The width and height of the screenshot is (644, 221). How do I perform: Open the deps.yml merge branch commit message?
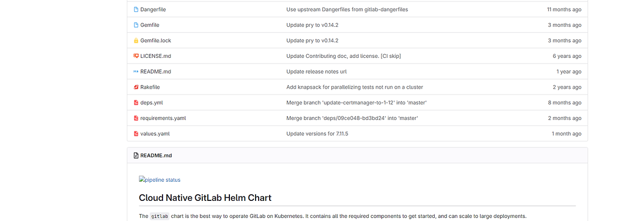tap(357, 103)
